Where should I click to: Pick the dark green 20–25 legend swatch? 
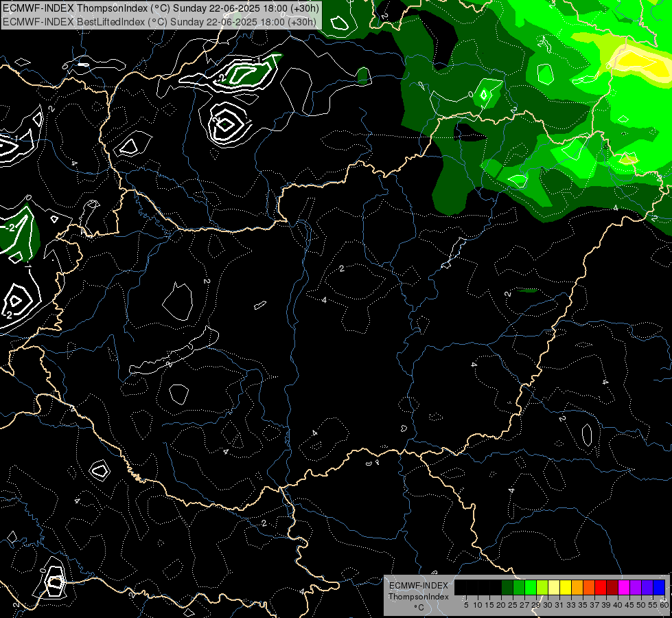pos(507,587)
